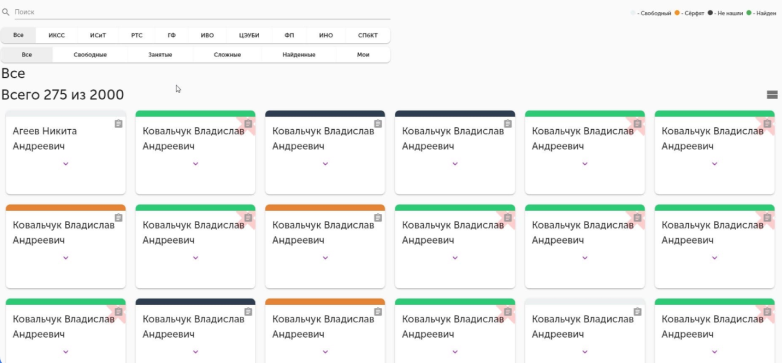Filter by Найденные status
Viewport: 782px width, 363px height.
tap(299, 55)
